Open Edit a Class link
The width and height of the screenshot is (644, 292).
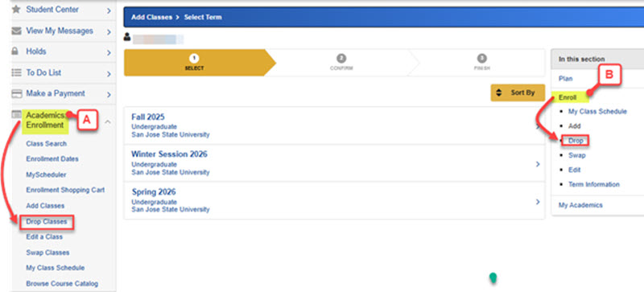coord(44,237)
